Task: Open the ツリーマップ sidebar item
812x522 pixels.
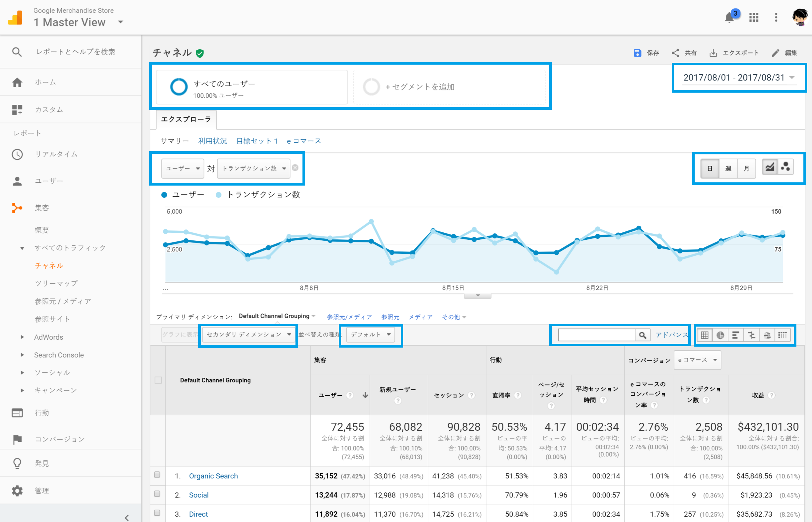Action: pyautogui.click(x=56, y=283)
